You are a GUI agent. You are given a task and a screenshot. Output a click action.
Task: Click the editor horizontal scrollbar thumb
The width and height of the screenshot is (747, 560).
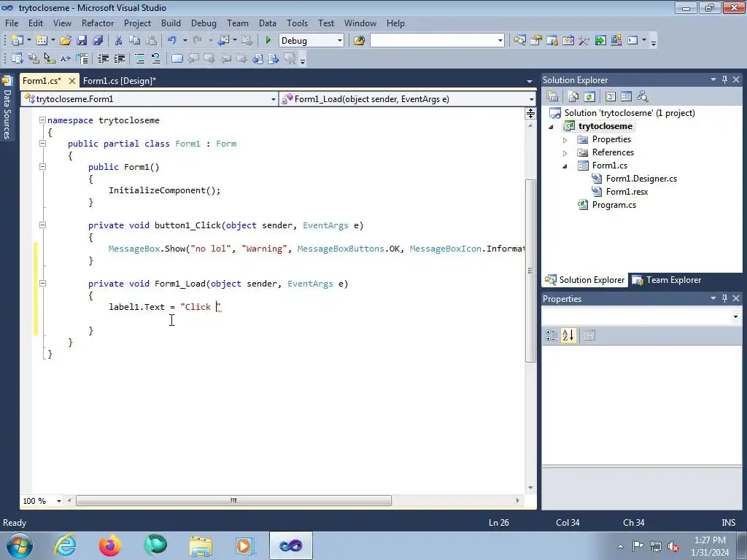[233, 500]
